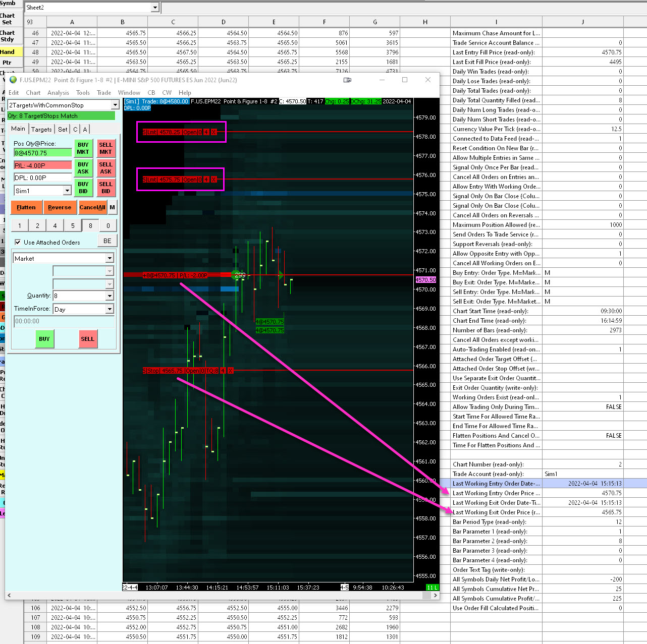Image resolution: width=647 pixels, height=644 pixels.
Task: Select quantity preset 5 button
Action: (73, 225)
